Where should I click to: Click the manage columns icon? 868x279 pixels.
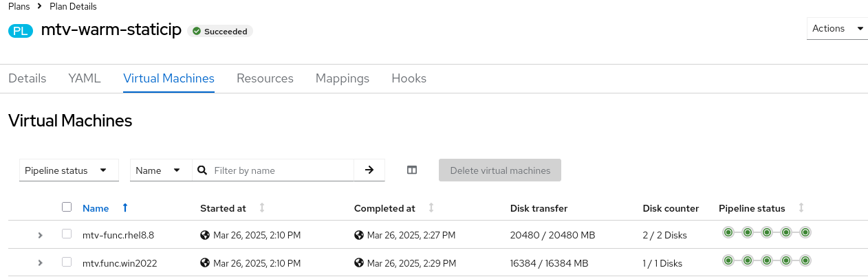click(x=412, y=170)
